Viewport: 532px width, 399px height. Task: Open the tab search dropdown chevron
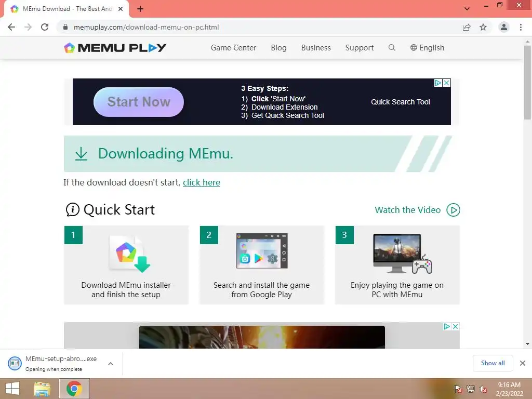point(467,8)
